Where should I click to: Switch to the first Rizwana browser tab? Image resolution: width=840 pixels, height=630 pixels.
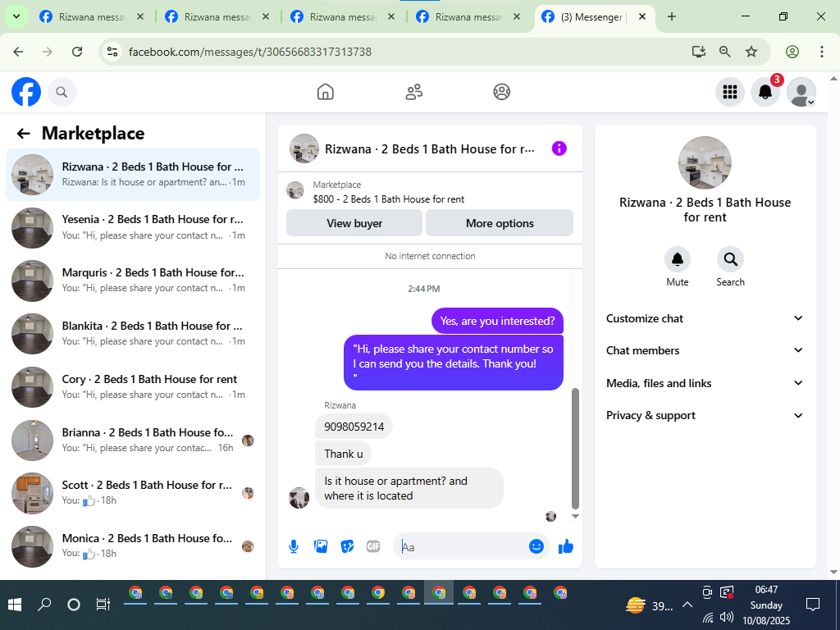(92, 17)
